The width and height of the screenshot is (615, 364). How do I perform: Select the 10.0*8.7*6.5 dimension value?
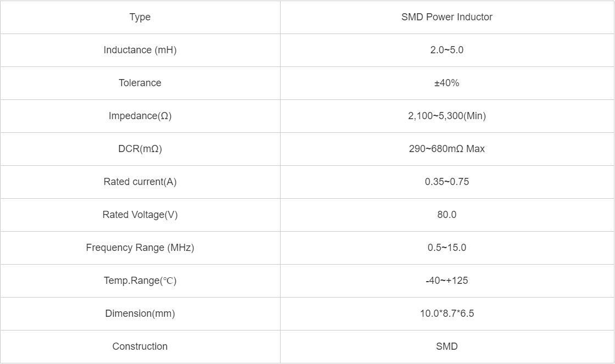[447, 313]
